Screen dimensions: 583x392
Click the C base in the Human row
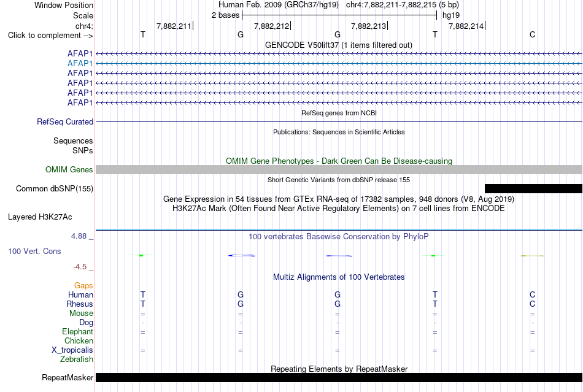533,294
